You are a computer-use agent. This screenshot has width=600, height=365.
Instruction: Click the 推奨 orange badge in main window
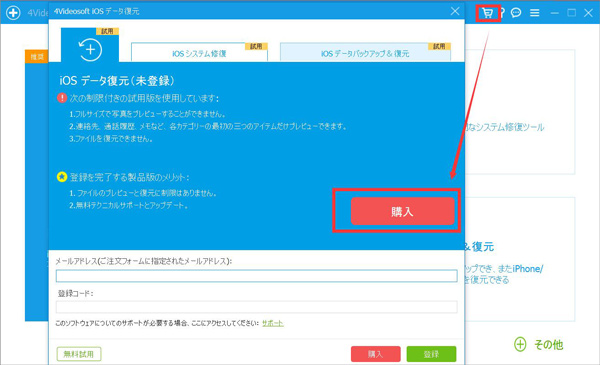(37, 57)
